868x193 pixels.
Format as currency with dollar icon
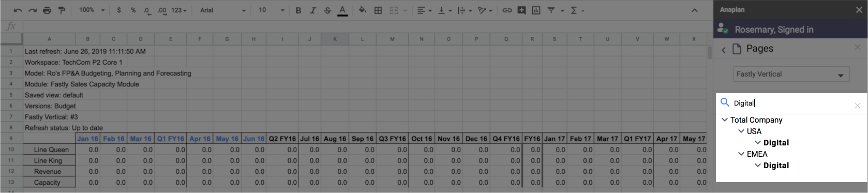click(119, 10)
